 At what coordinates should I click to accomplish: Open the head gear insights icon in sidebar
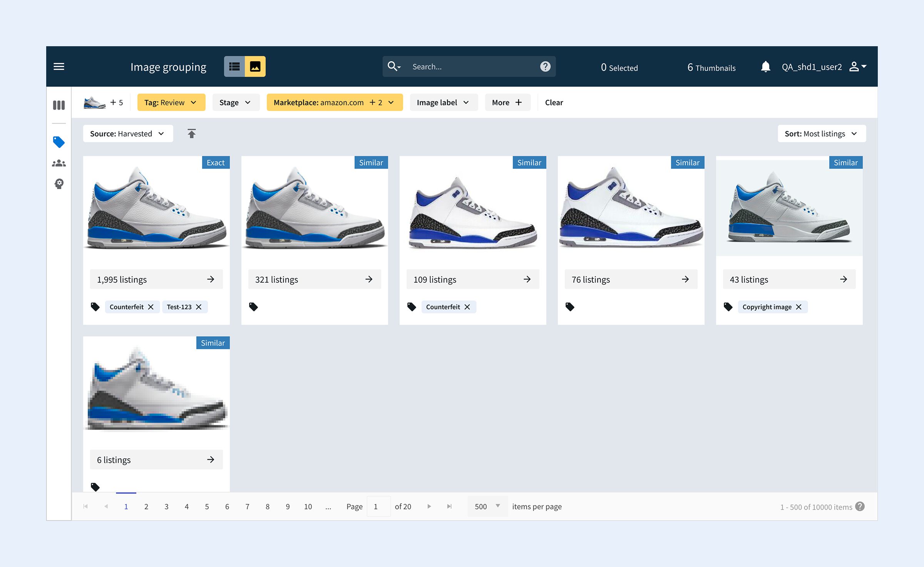click(59, 184)
